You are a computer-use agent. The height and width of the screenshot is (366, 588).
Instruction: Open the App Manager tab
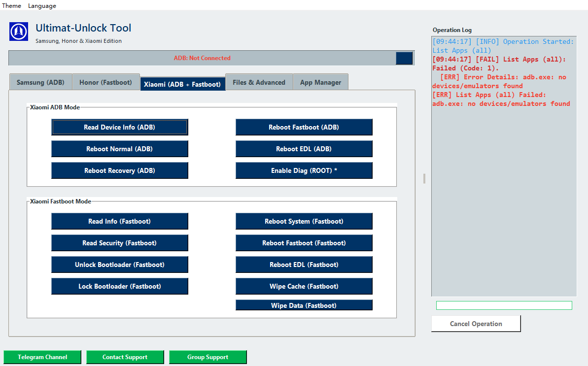pyautogui.click(x=321, y=82)
